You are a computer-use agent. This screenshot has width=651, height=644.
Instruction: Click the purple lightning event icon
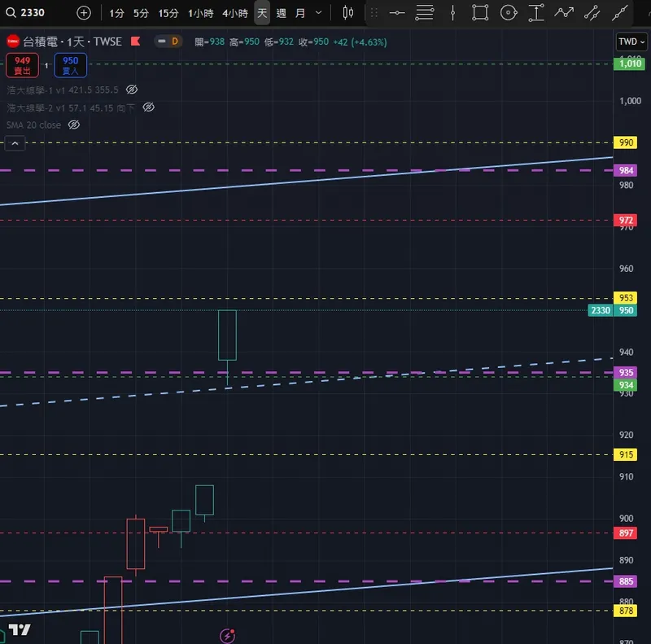tap(228, 636)
